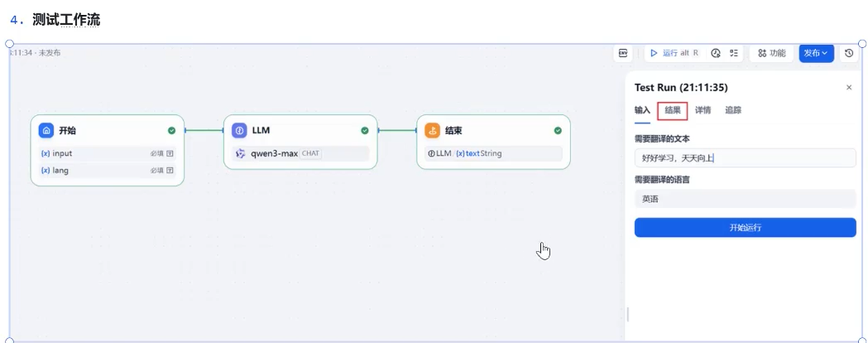Open the 功能 features button
868x343 pixels.
[x=772, y=53]
